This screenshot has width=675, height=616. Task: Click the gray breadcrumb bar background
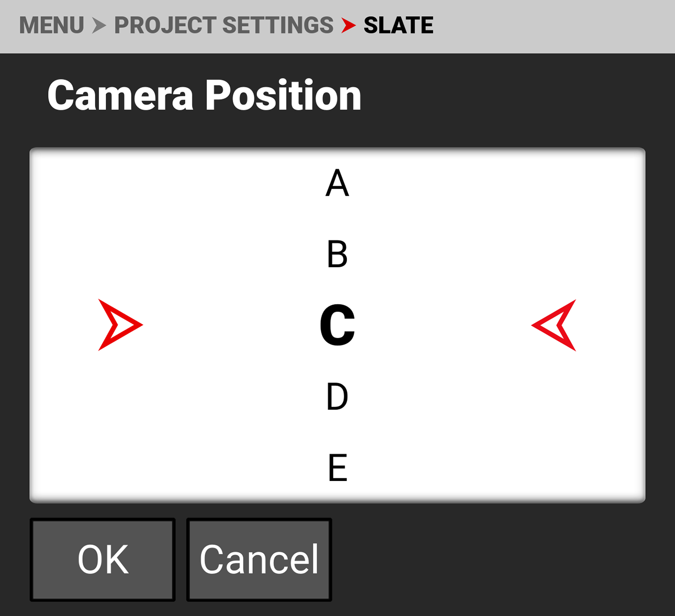click(553, 26)
